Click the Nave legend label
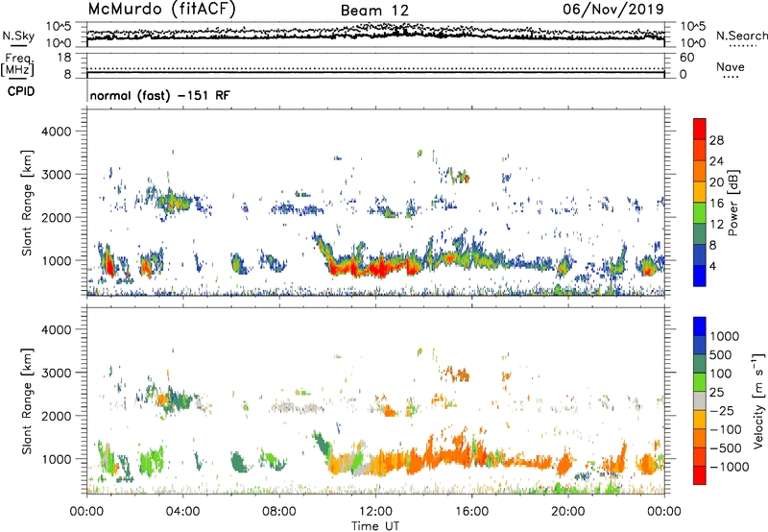Image resolution: width=768 pixels, height=532 pixels. point(731,66)
